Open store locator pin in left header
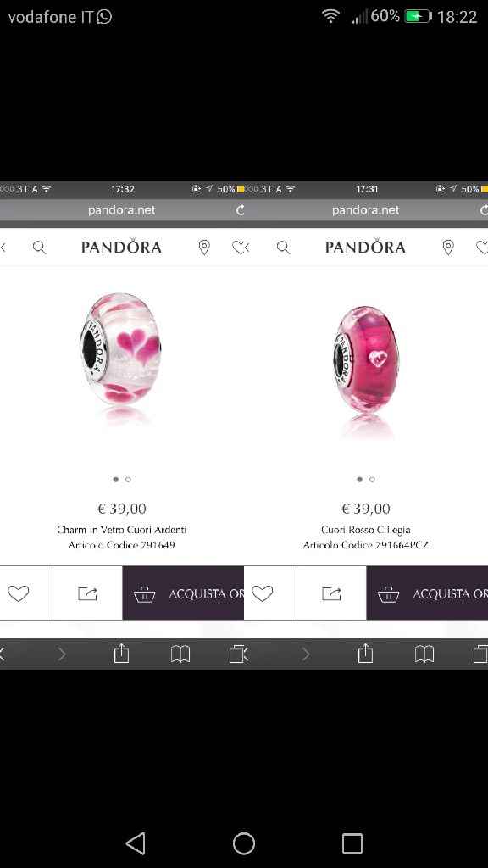Screen dimensions: 488x868 click(204, 248)
